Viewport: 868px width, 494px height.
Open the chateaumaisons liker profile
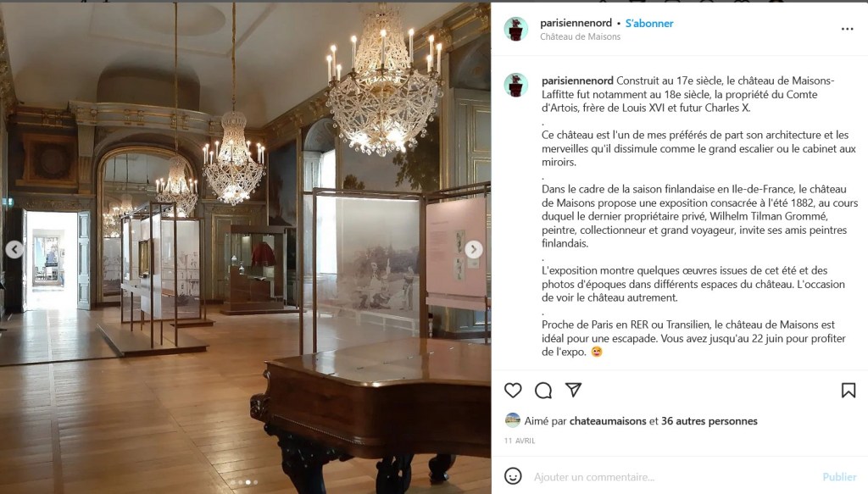point(608,421)
